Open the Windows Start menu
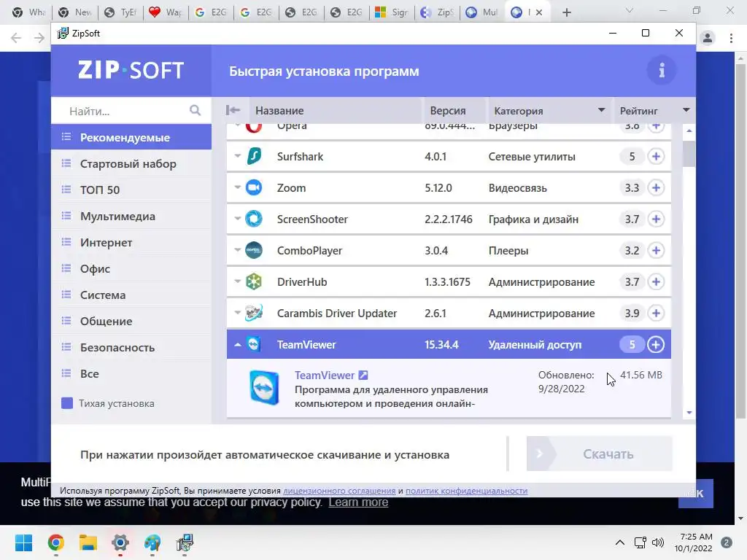Image resolution: width=747 pixels, height=560 pixels. [23, 542]
